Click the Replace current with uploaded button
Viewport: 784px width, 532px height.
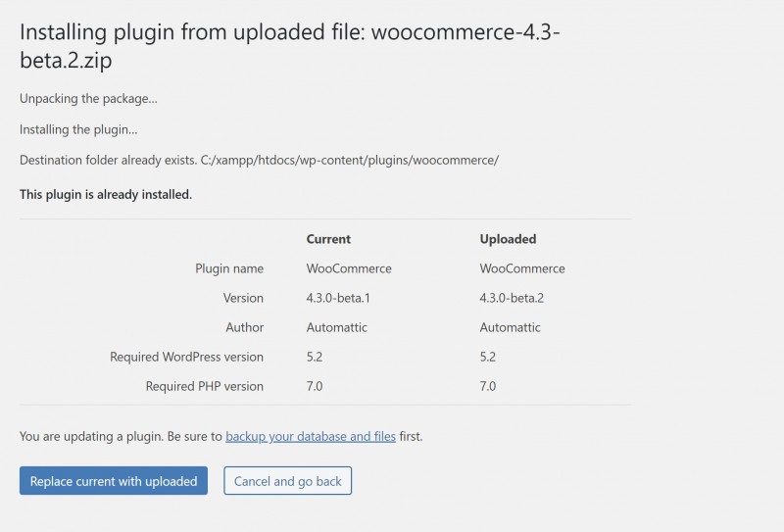114,480
